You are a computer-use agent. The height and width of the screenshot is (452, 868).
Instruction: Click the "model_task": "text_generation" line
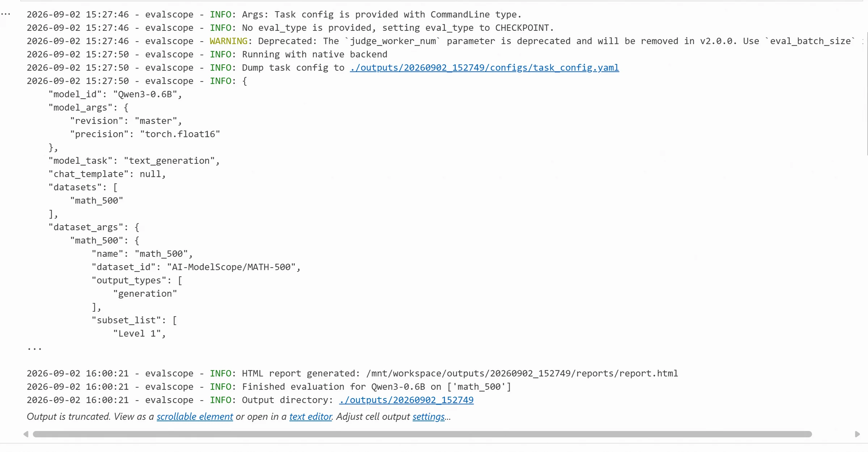[x=134, y=161]
